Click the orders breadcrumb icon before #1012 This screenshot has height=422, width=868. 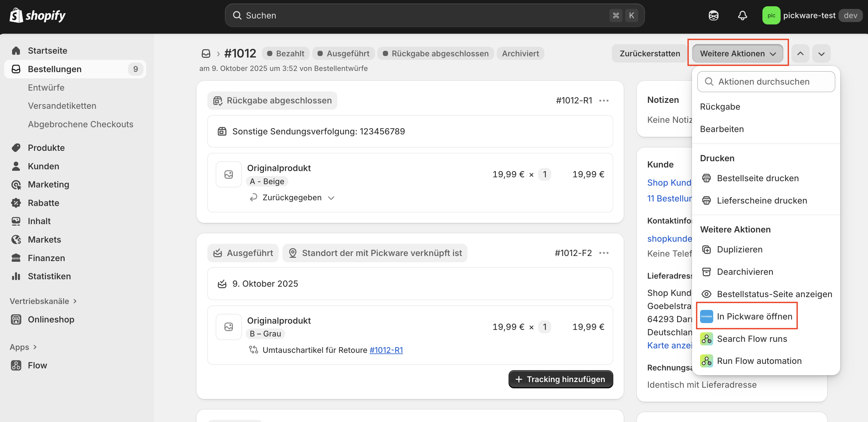pos(206,54)
